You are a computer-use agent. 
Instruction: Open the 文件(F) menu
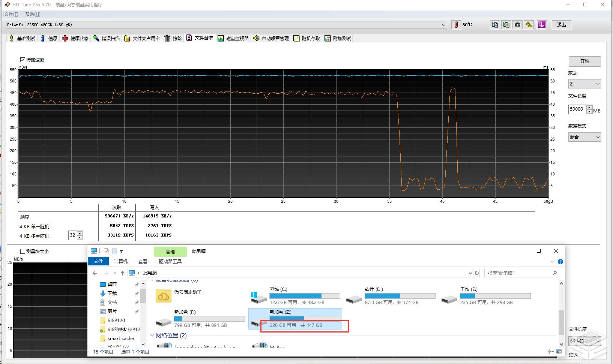tap(11, 14)
